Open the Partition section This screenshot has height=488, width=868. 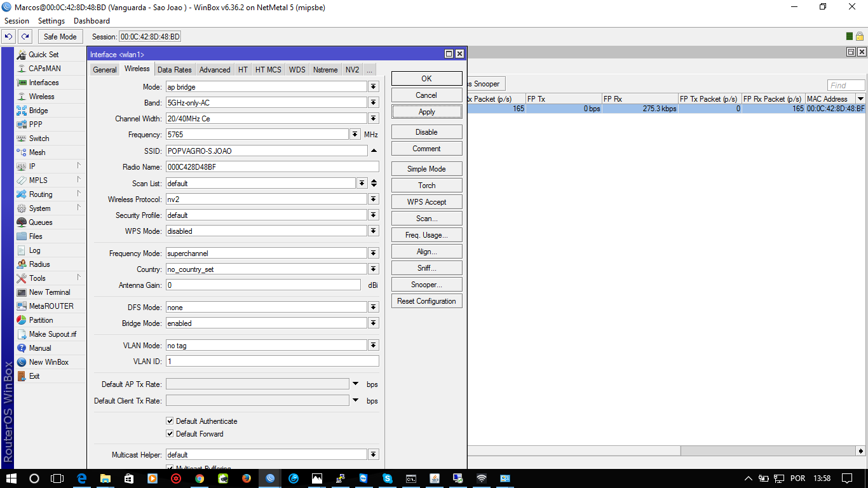pyautogui.click(x=41, y=320)
